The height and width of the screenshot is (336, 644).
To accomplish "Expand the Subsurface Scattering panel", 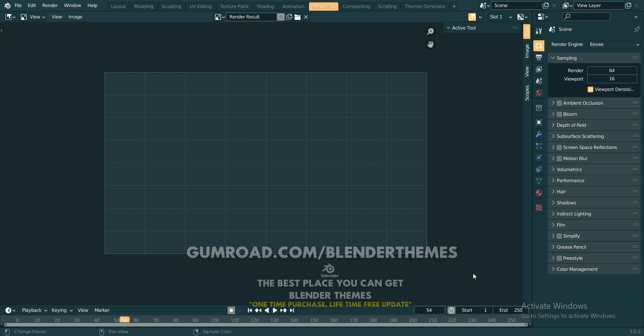I will [594, 136].
